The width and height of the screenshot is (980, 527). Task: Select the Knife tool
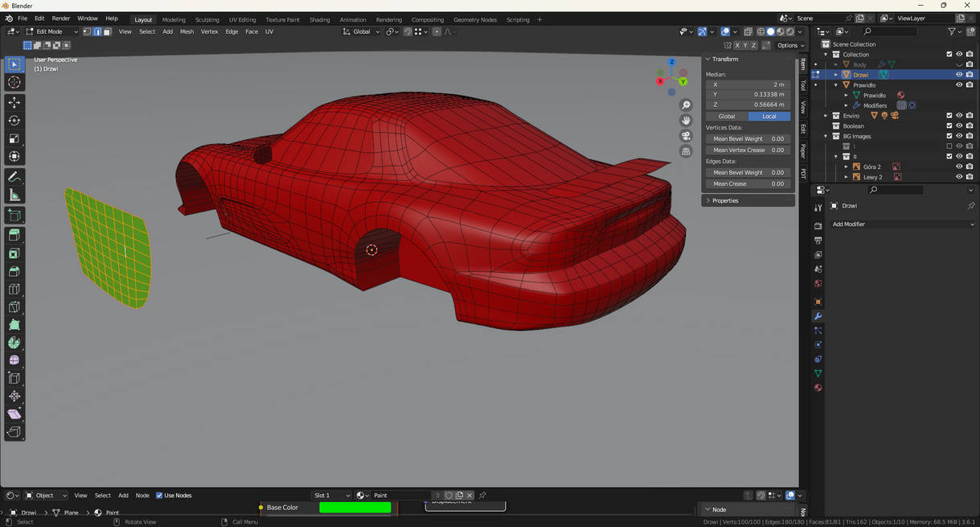[x=14, y=307]
